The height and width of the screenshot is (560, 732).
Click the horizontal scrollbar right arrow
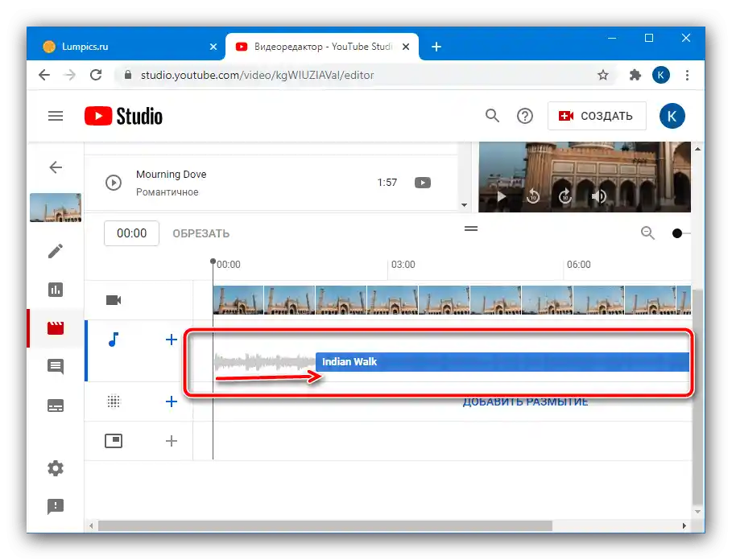point(684,526)
